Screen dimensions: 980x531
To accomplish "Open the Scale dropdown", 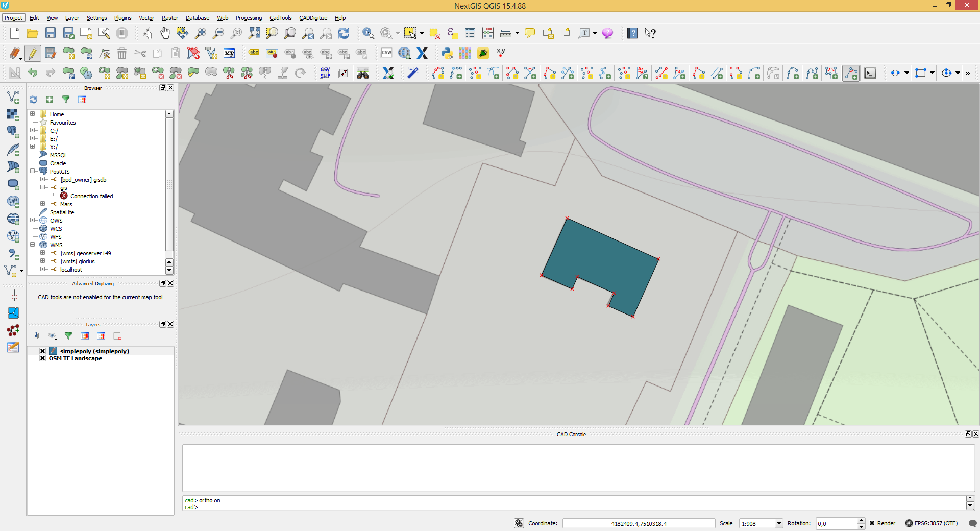I will tap(779, 523).
